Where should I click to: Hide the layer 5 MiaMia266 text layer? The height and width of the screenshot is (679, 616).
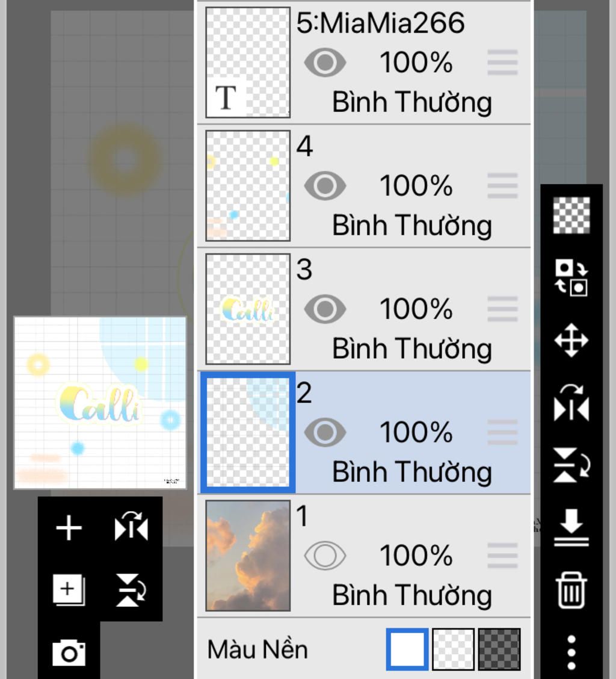coord(325,63)
